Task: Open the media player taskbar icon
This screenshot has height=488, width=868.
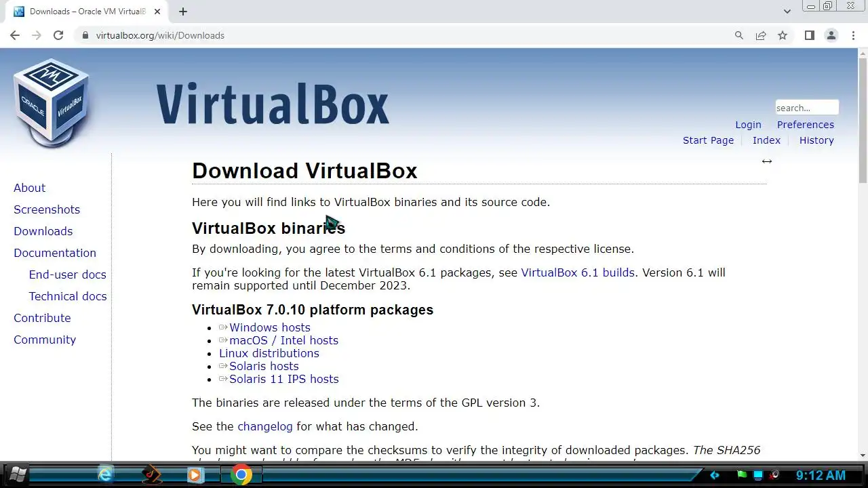Action: (195, 475)
